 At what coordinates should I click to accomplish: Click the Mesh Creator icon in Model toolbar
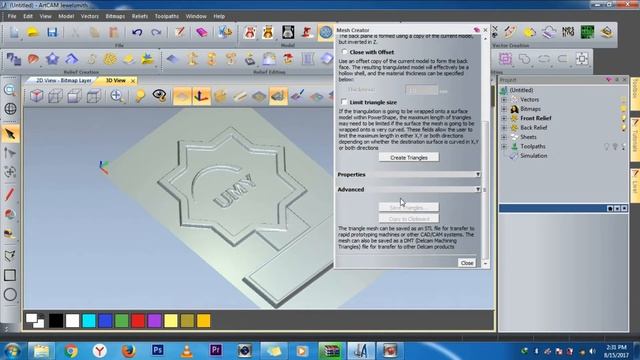click(x=325, y=32)
